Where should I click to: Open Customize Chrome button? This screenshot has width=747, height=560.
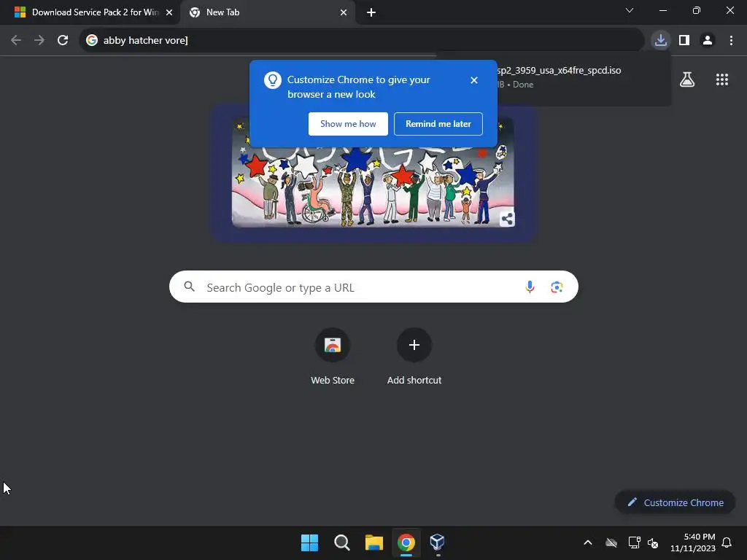click(x=675, y=502)
